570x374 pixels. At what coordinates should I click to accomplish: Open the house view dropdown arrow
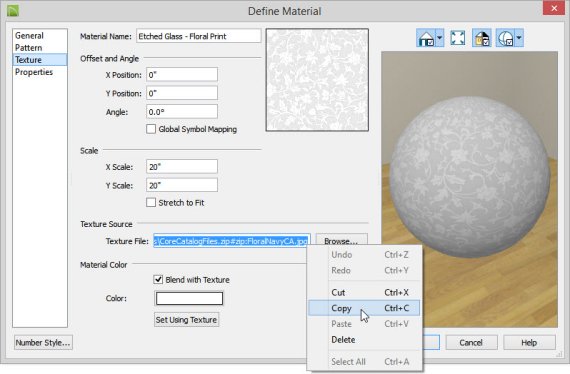pos(439,38)
